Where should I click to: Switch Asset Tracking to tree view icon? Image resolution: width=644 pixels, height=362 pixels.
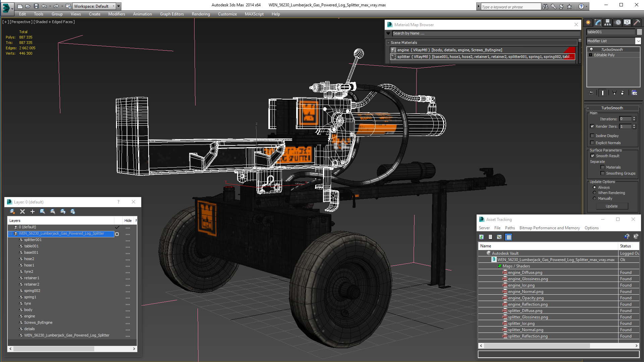click(499, 237)
